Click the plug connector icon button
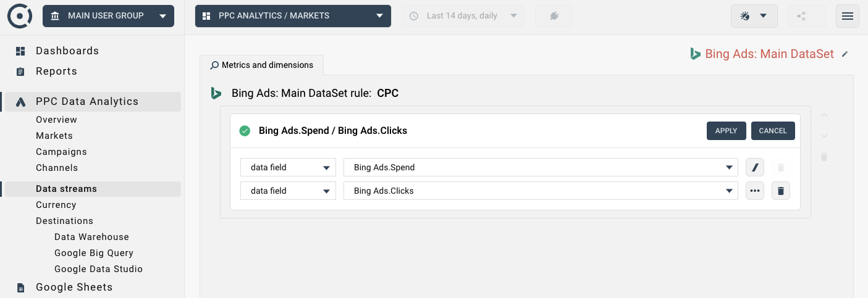This screenshot has height=298, width=868. click(554, 16)
